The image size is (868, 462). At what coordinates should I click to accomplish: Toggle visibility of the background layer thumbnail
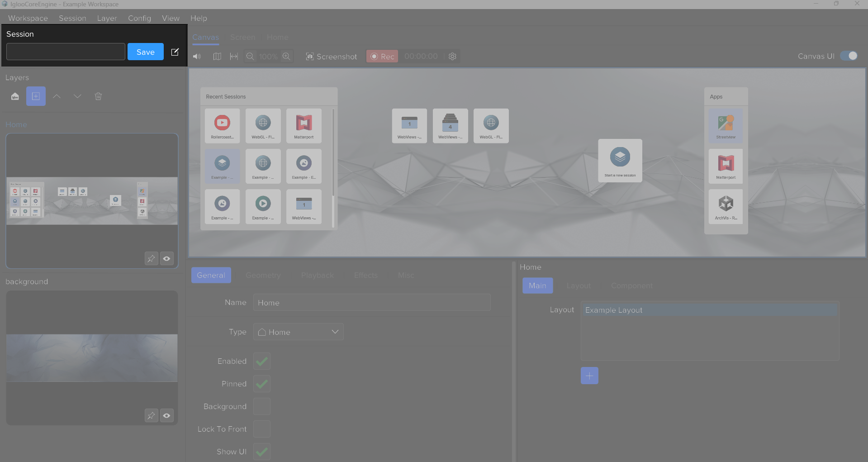[166, 415]
